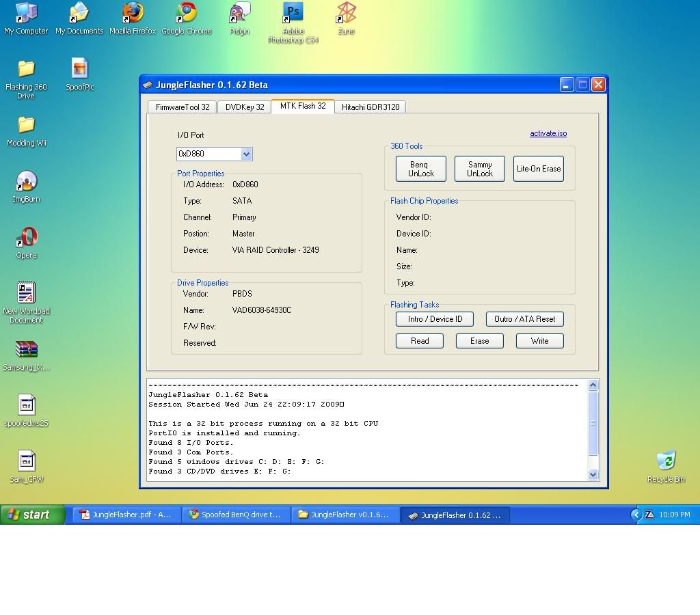Open the Mozilla Firefox desktop shortcut
Image resolution: width=700 pixels, height=615 pixels.
[x=133, y=14]
